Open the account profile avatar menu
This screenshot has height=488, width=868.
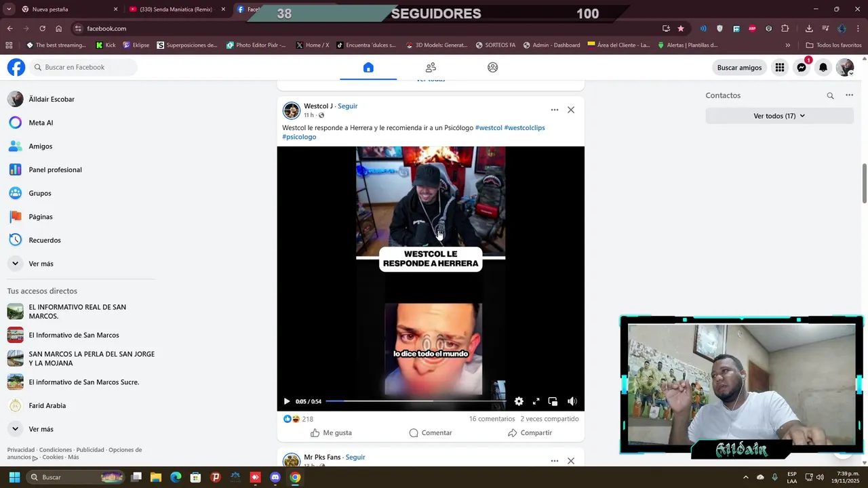(x=845, y=67)
